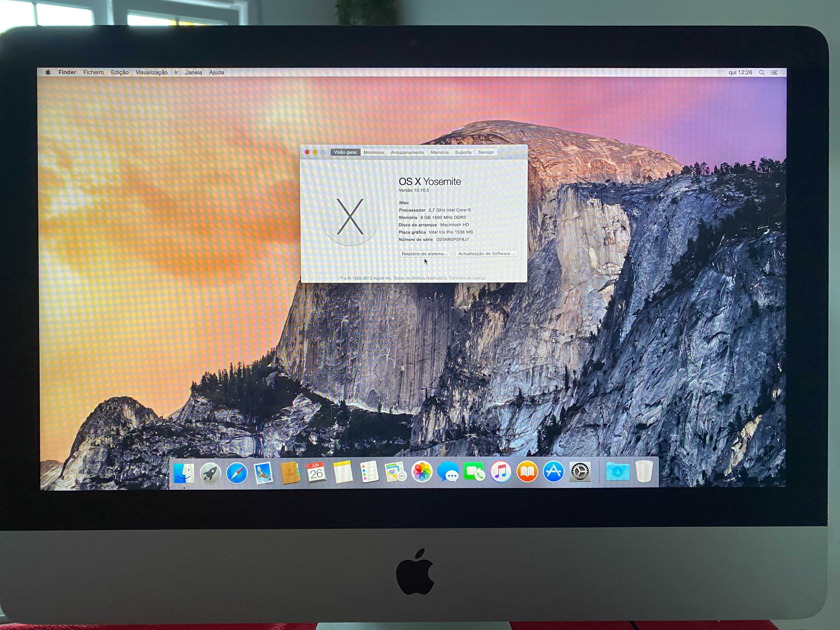Open the Contrato de licença link
Screen dimensions: 840x630
point(467,278)
